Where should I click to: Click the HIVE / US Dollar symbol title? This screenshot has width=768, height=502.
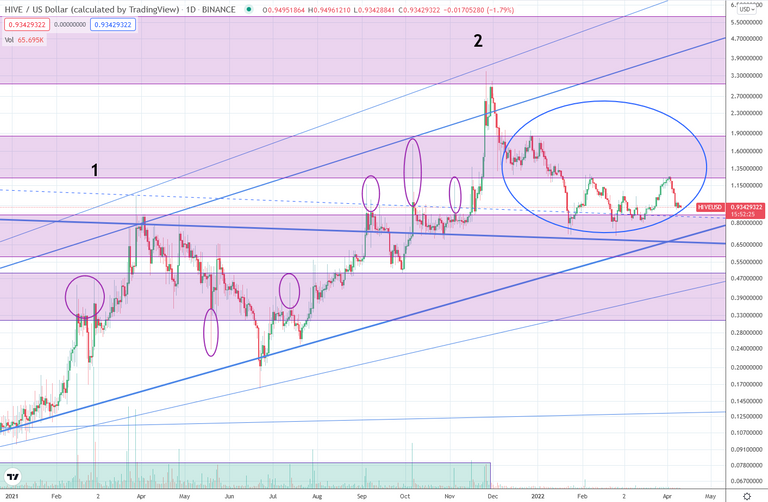(92, 9)
